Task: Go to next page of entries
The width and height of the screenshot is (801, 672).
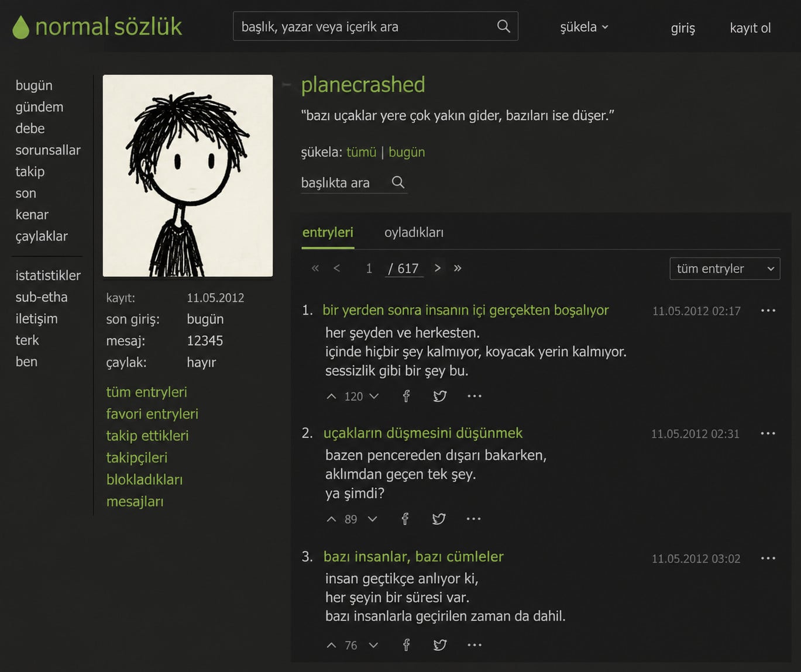Action: [437, 268]
